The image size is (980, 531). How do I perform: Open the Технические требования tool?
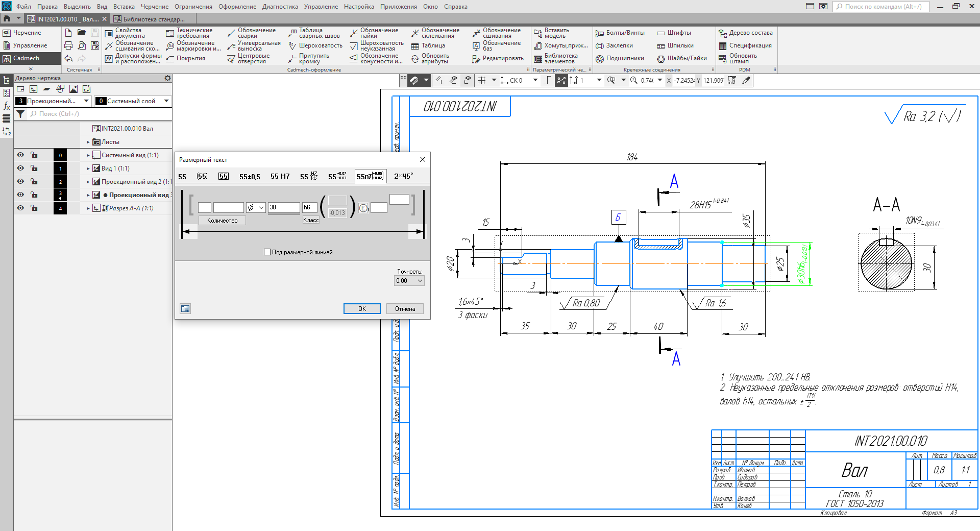click(x=170, y=33)
